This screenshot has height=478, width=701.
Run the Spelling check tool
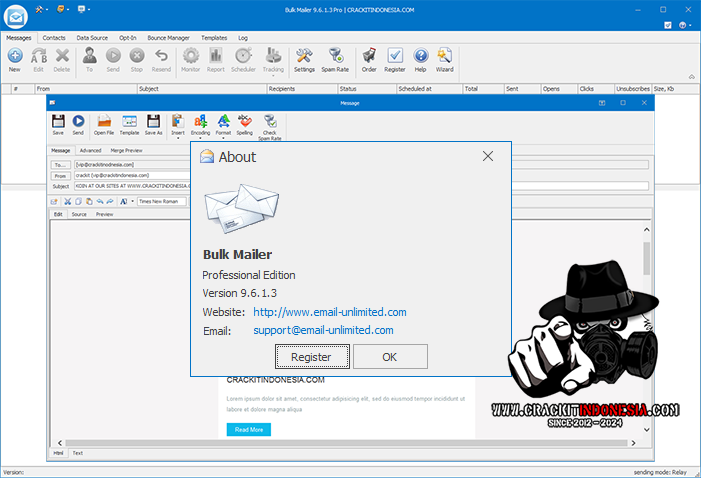coord(244,124)
